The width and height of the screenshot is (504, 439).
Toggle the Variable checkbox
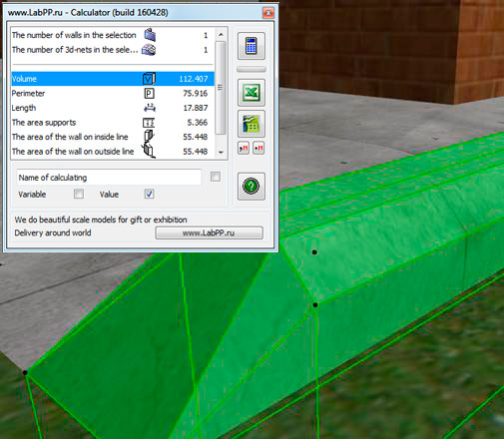pyautogui.click(x=79, y=194)
